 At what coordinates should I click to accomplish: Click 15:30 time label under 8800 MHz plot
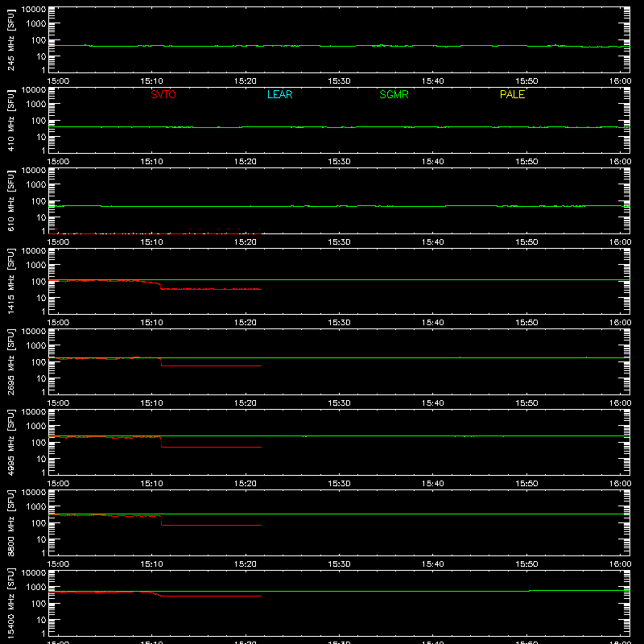click(339, 564)
